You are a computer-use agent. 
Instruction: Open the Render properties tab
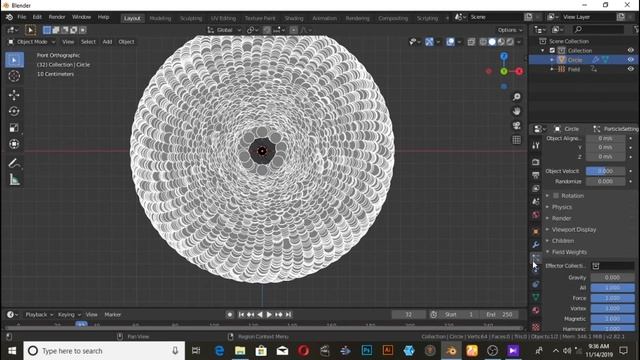(x=536, y=162)
